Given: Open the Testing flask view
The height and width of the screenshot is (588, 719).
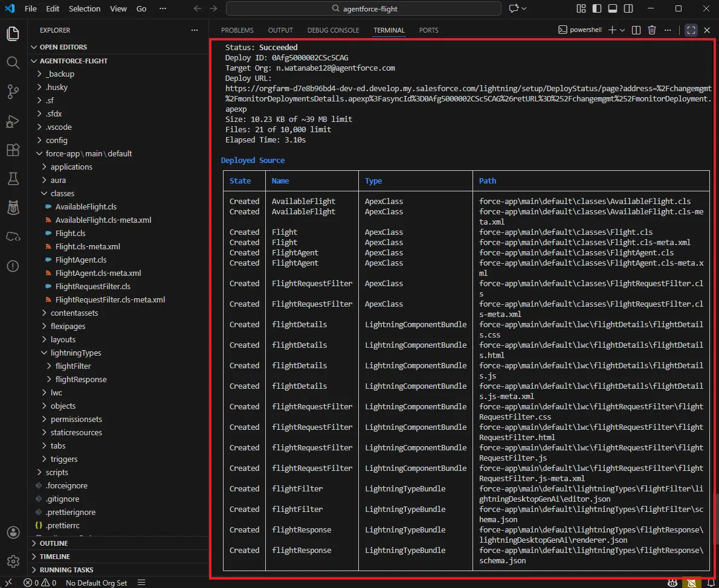Looking at the screenshot, I should coord(13,179).
